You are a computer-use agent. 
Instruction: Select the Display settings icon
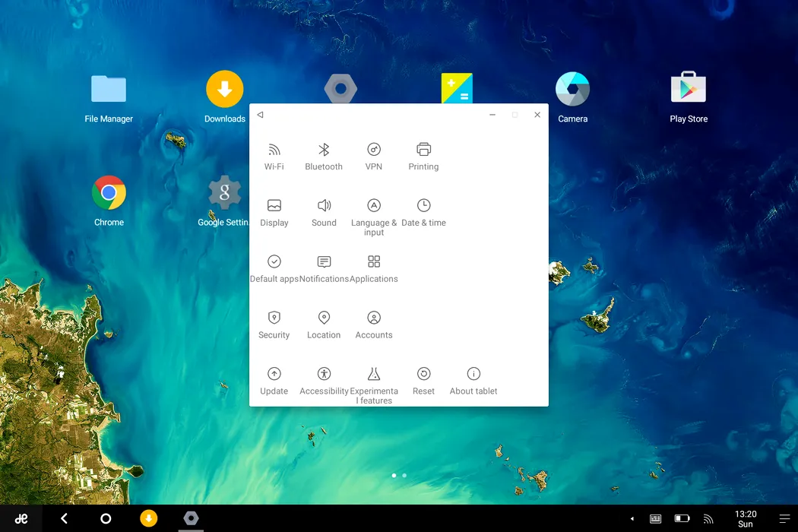274,212
